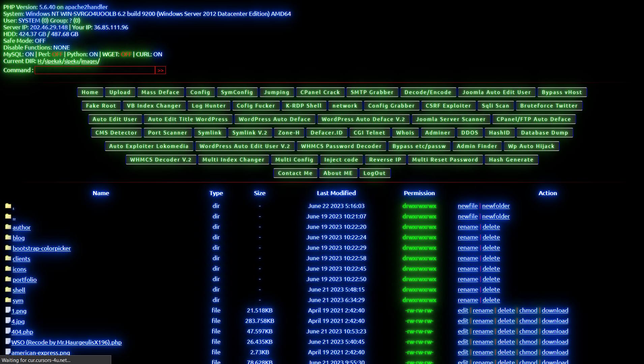
Task: Click the folder icon beside sym
Action: tap(8, 300)
